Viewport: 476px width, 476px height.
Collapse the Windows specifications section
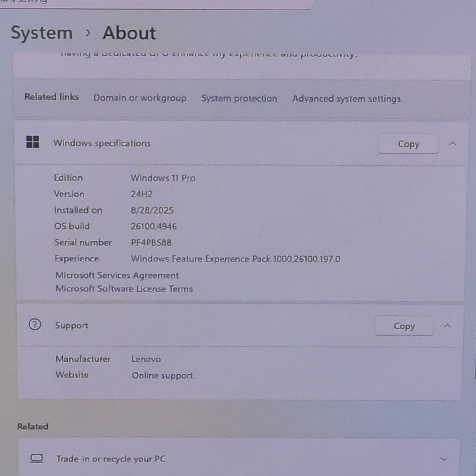pos(453,144)
